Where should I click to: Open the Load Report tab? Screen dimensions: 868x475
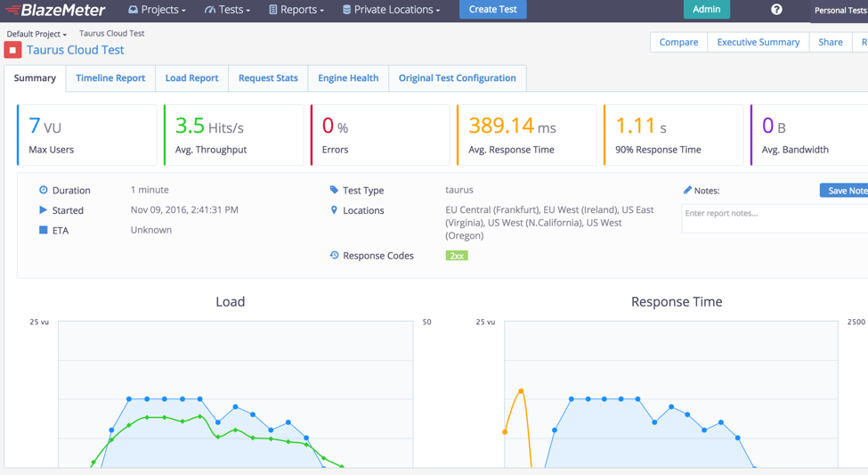[x=192, y=78]
